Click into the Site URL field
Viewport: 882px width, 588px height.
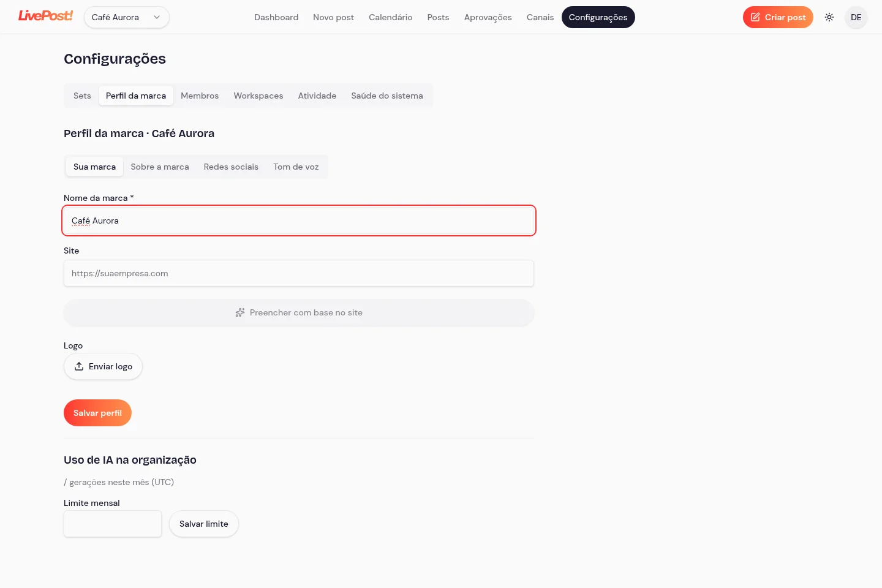(299, 273)
